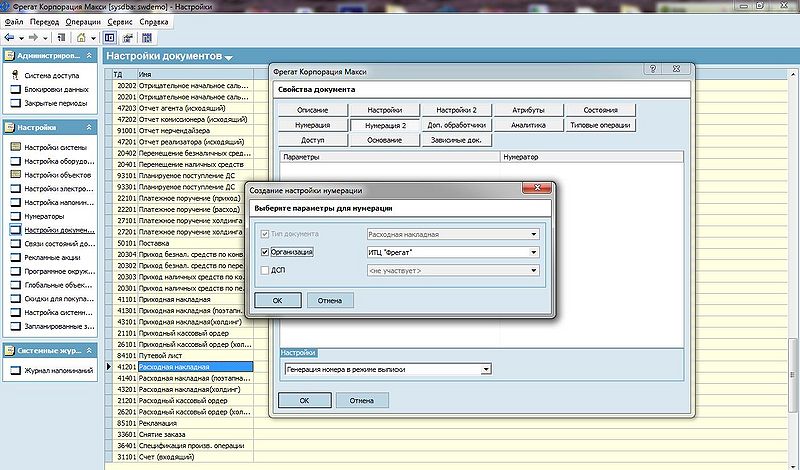Switch to the Нумерация tab
The height and width of the screenshot is (470, 800).
(x=313, y=125)
